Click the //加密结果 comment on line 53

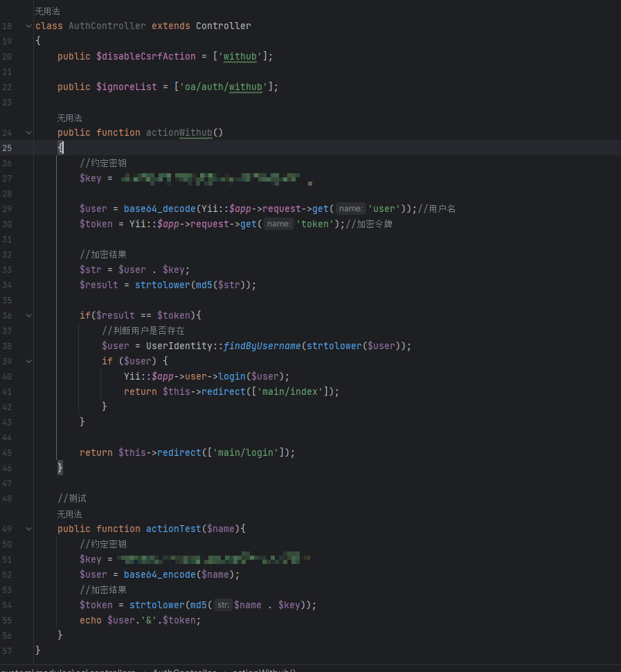click(x=103, y=590)
